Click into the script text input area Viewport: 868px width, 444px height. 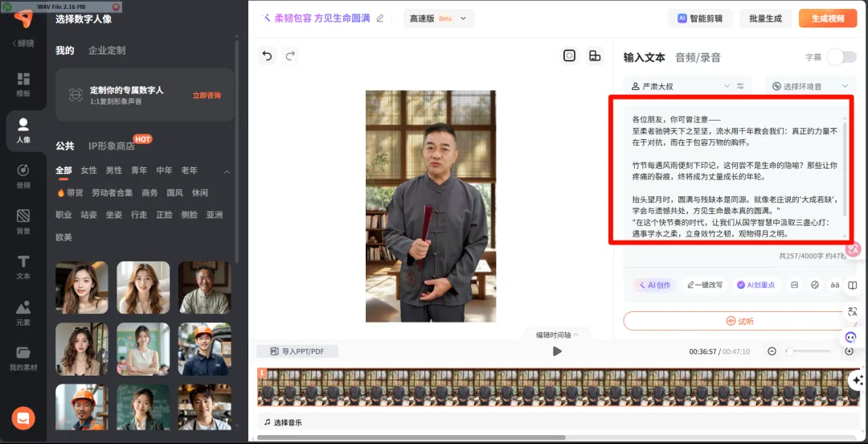coord(735,175)
